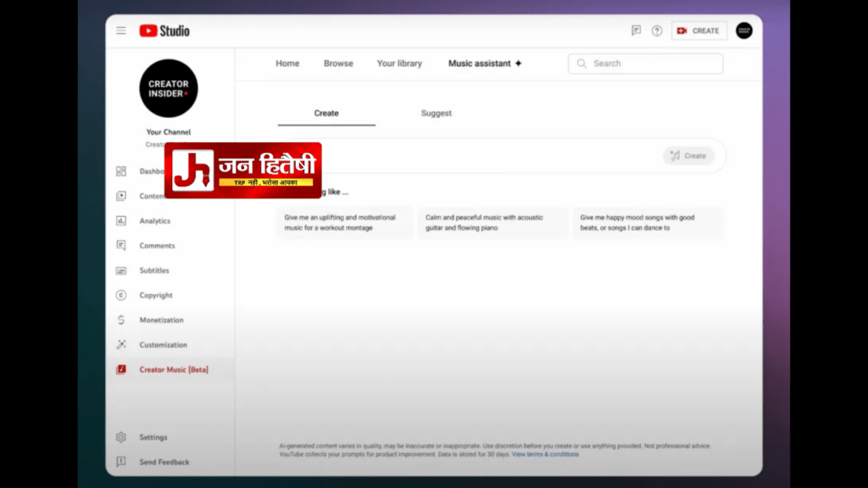The image size is (868, 488).
Task: Open Comments from the sidebar
Action: click(x=157, y=246)
